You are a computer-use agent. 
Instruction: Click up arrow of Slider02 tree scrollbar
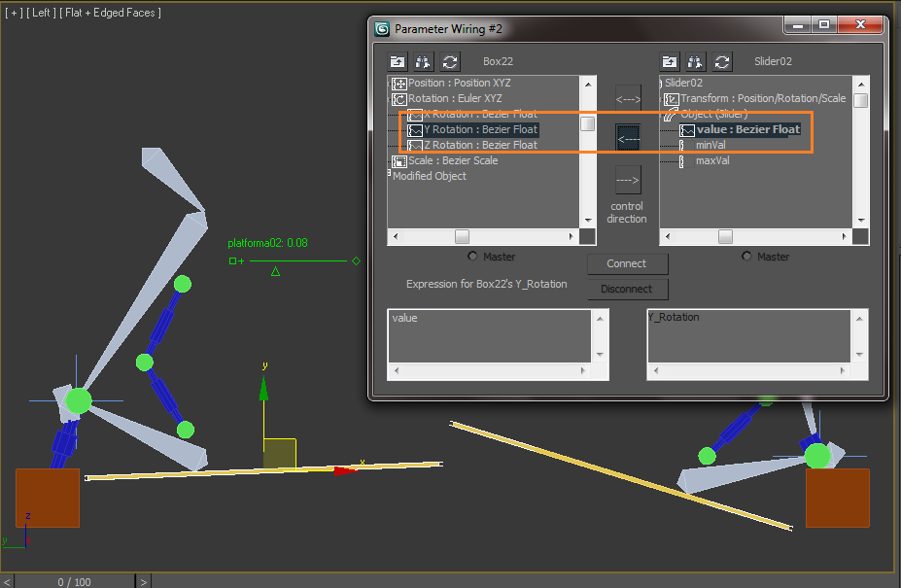coord(861,84)
